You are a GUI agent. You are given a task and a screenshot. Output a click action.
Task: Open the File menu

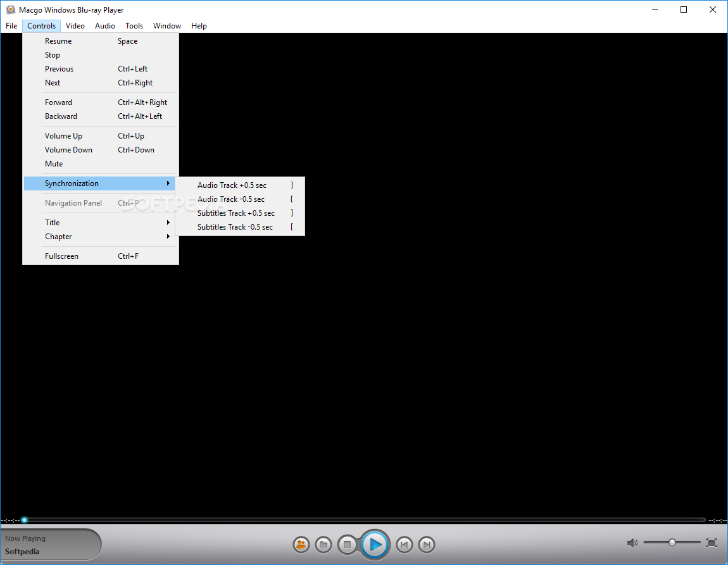coord(11,26)
